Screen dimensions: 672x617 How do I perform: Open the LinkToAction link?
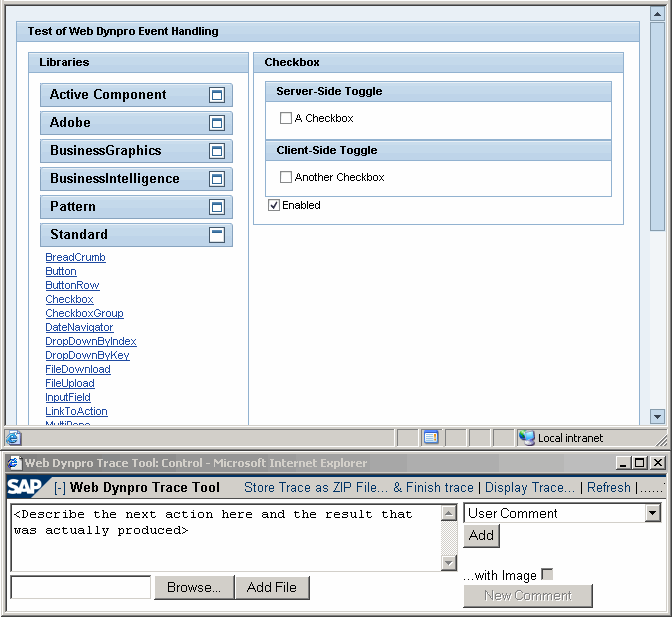(x=76, y=411)
